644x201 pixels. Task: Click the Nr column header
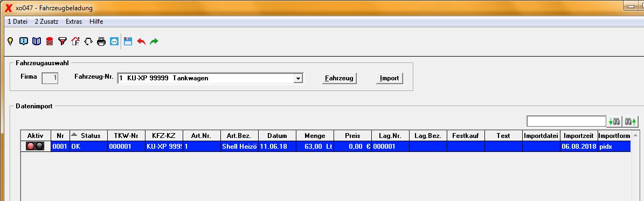click(x=61, y=135)
